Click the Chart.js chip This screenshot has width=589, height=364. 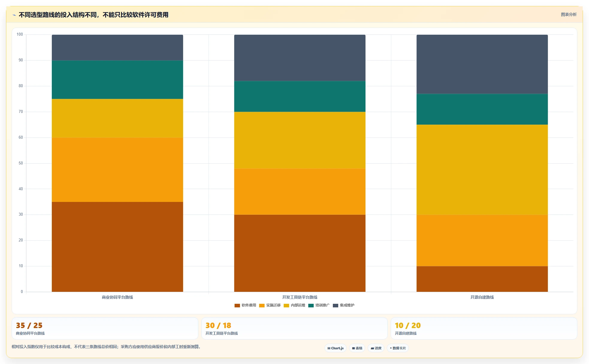[336, 348]
